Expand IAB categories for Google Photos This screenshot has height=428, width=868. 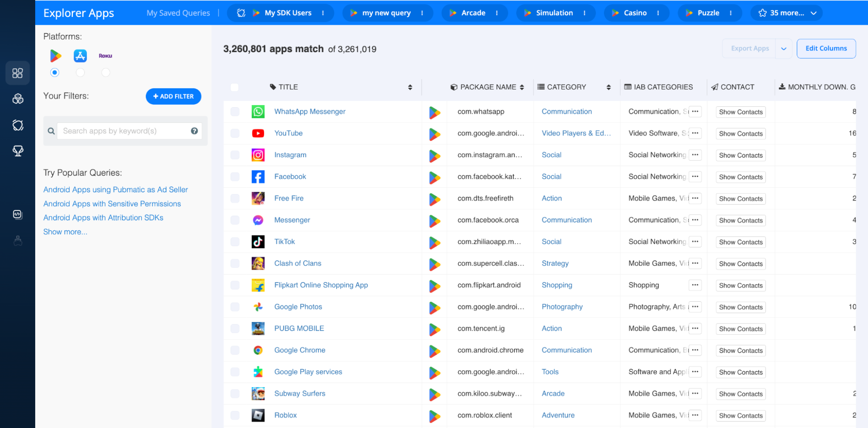(x=695, y=307)
